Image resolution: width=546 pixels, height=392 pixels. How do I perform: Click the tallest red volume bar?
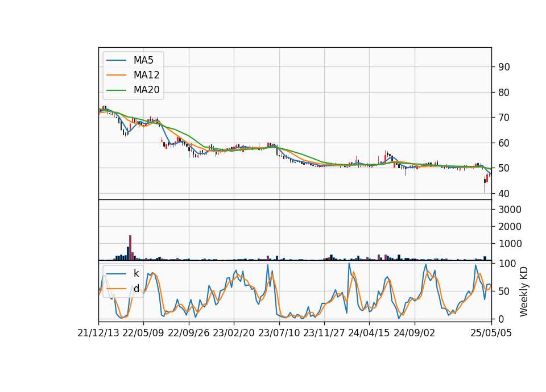click(x=130, y=248)
